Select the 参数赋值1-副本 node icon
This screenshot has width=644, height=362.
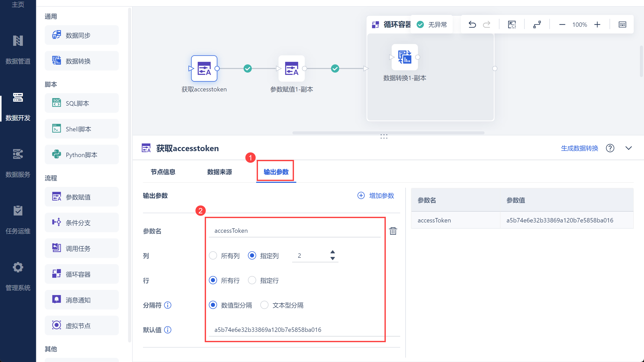(x=292, y=68)
